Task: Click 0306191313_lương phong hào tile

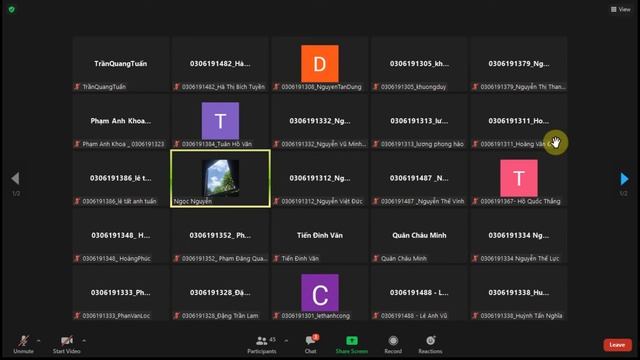Action: 419,121
